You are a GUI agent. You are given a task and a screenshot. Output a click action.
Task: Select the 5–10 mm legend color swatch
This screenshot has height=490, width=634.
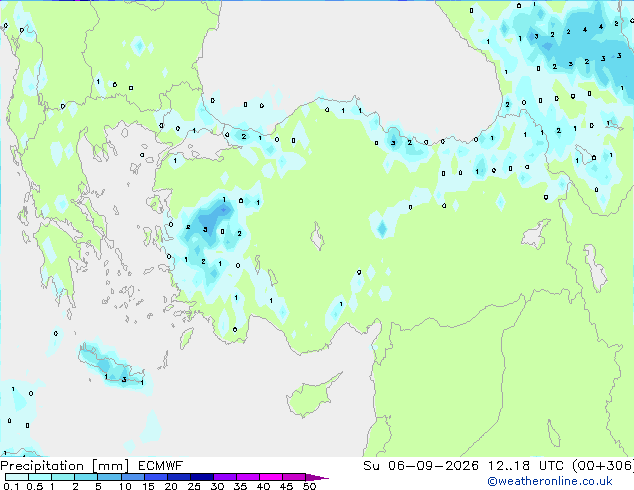click(x=109, y=477)
